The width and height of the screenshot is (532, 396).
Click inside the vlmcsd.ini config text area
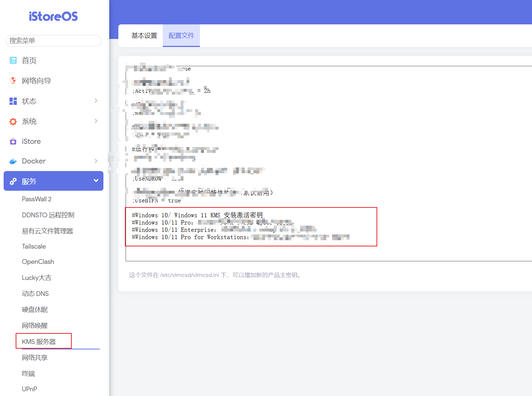click(329, 163)
